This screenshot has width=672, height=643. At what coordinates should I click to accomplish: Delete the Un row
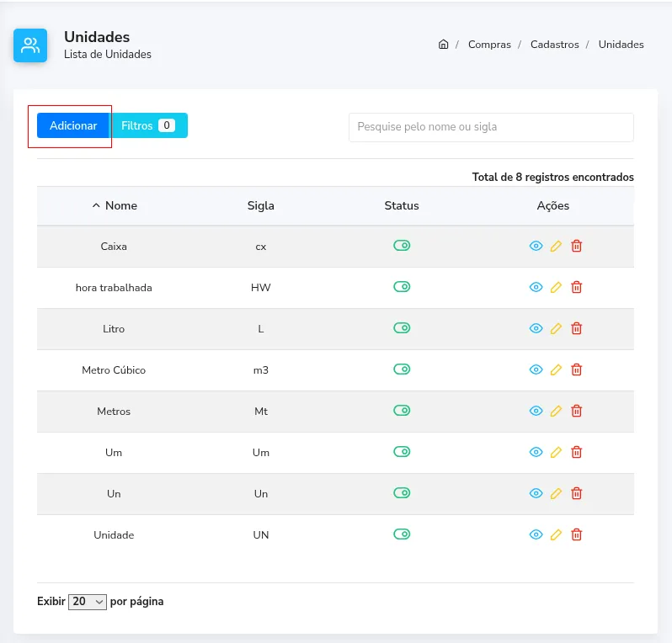pos(577,493)
